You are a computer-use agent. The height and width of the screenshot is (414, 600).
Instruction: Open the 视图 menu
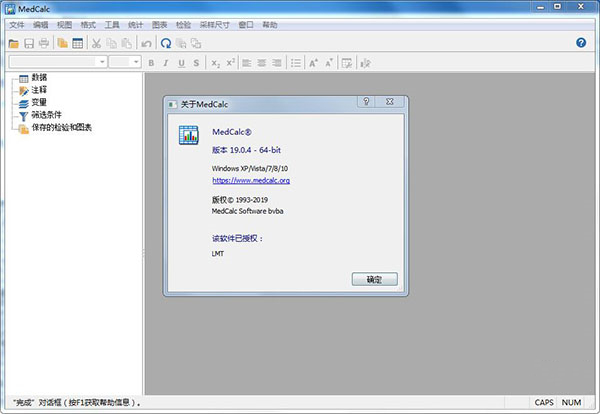pos(64,25)
